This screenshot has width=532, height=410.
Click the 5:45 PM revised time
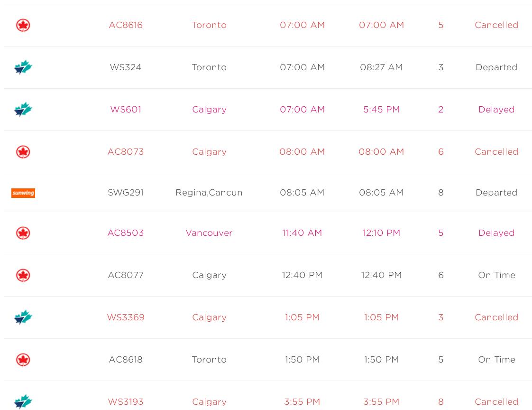381,110
